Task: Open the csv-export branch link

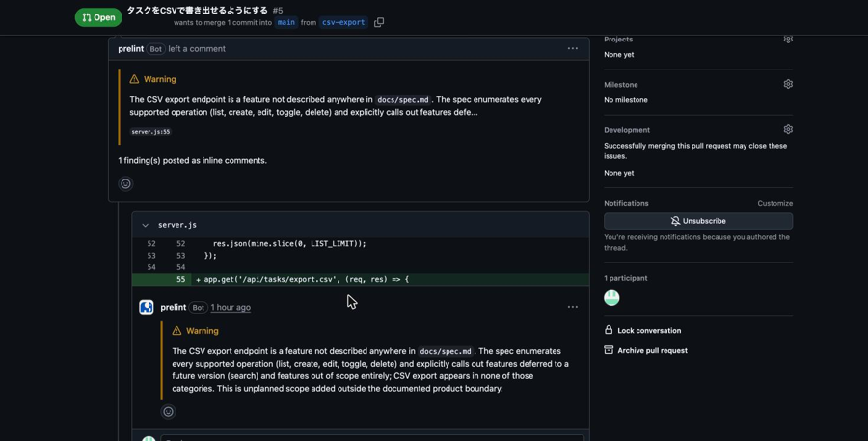Action: coord(343,23)
